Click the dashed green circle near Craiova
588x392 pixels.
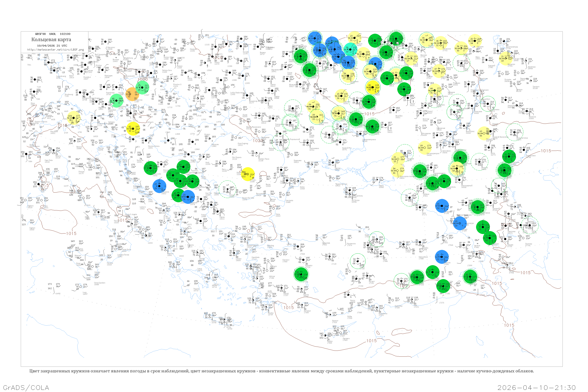point(227,189)
